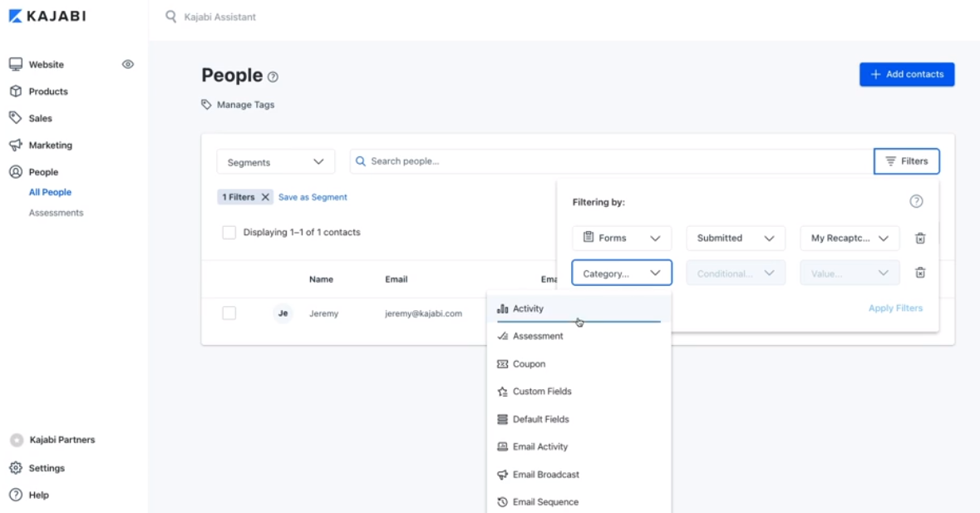Check the select-all contacts checkbox
Screen dimensions: 980x513
pyautogui.click(x=229, y=233)
